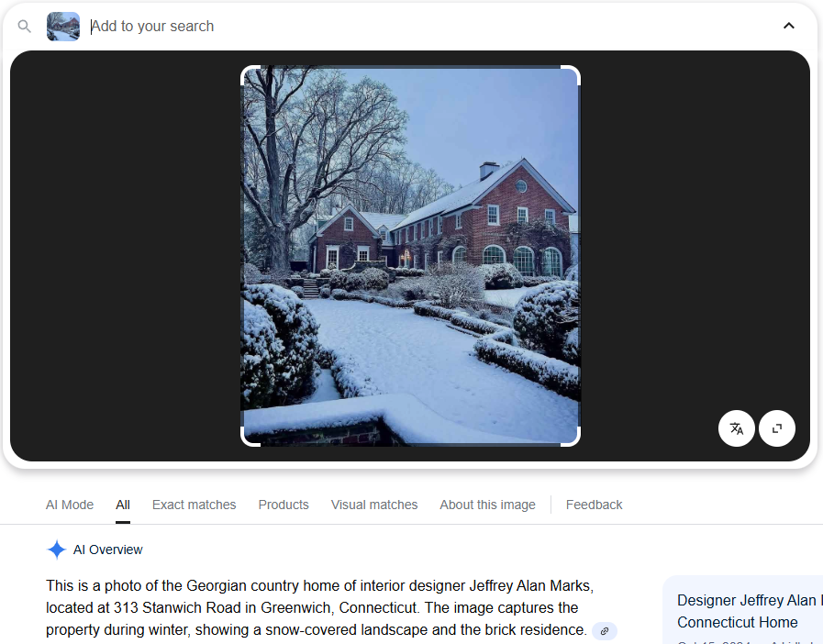Grab the bottom-right crop corner handle
Screen dimensions: 823x644
tap(573, 439)
